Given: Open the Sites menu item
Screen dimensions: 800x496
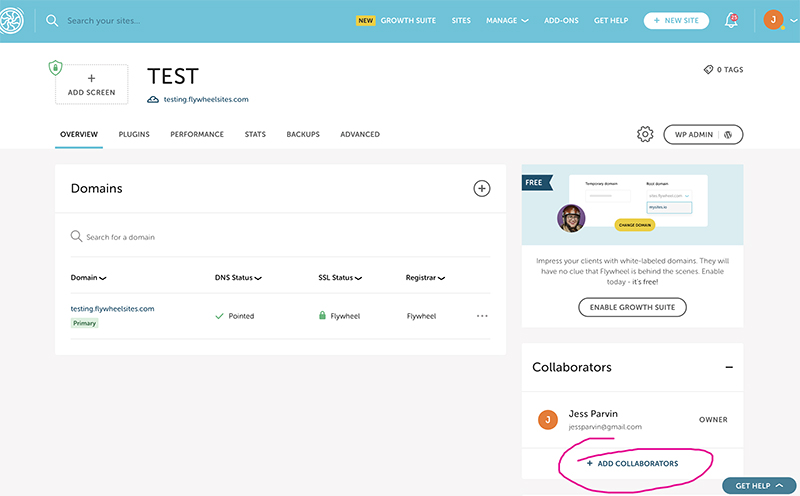Looking at the screenshot, I should coord(461,20).
